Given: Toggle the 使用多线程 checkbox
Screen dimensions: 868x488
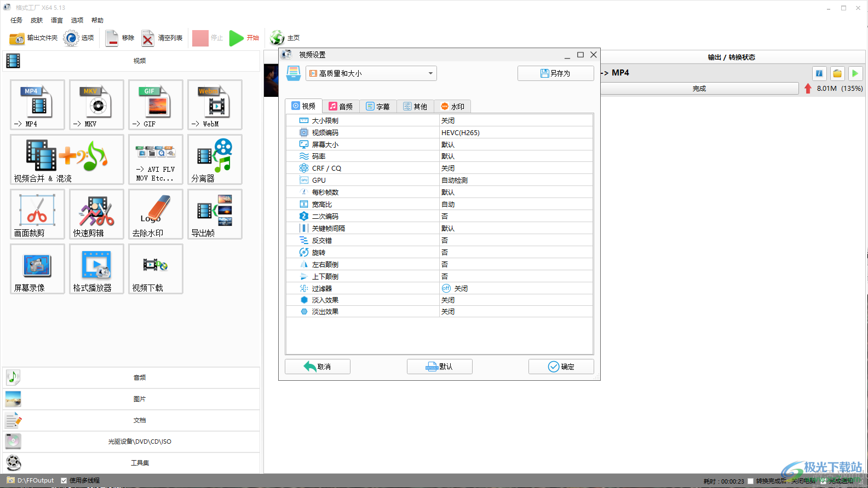Looking at the screenshot, I should pos(64,480).
